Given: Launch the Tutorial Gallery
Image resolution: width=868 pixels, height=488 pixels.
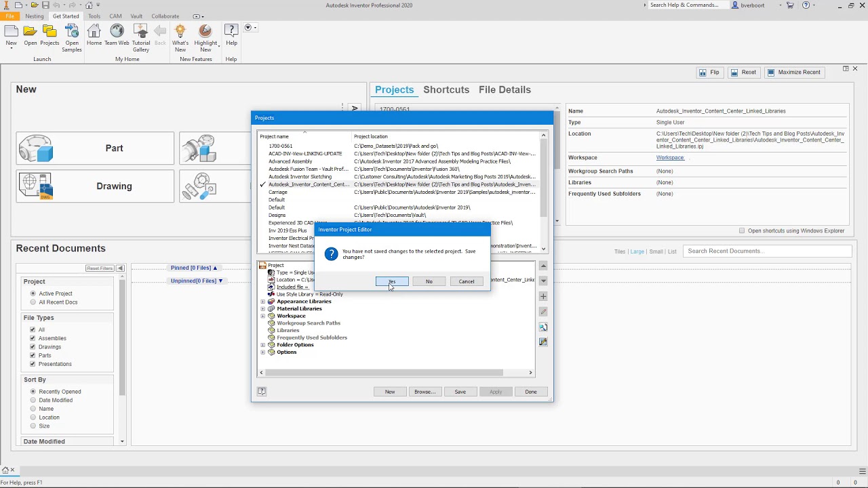Looking at the screenshot, I should click(141, 31).
